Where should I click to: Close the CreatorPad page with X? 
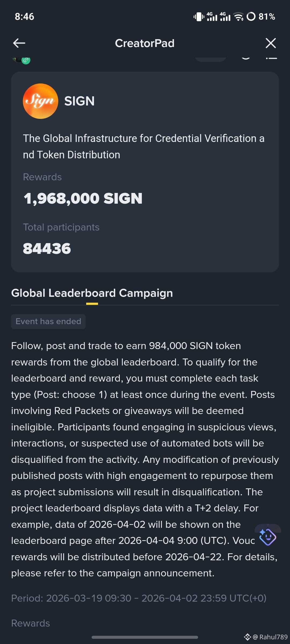(271, 43)
